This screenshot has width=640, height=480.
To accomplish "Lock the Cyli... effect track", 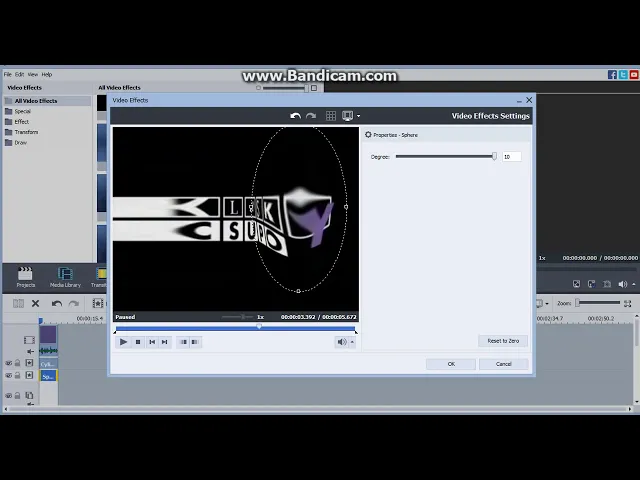I will coord(18,362).
